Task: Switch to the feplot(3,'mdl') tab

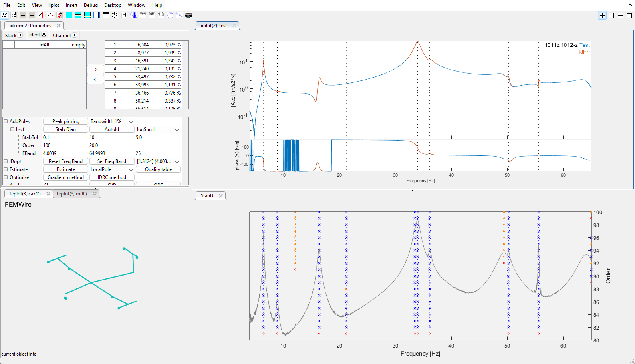Action: click(72, 194)
